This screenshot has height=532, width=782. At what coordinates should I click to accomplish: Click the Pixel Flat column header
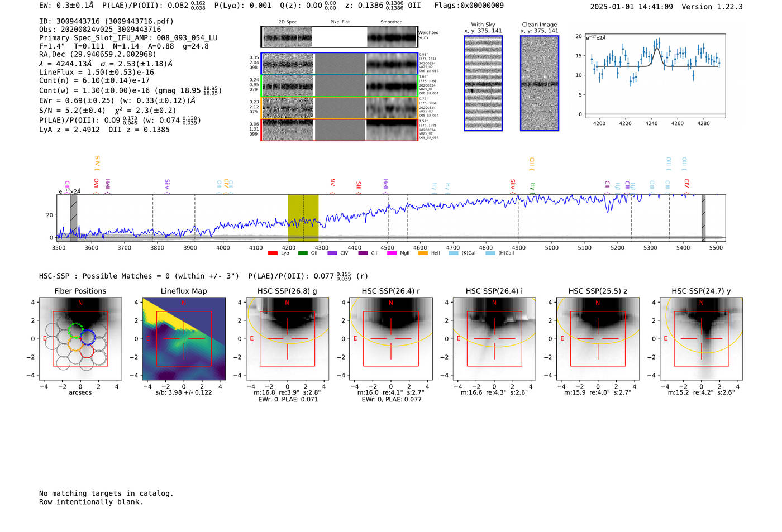click(x=340, y=22)
